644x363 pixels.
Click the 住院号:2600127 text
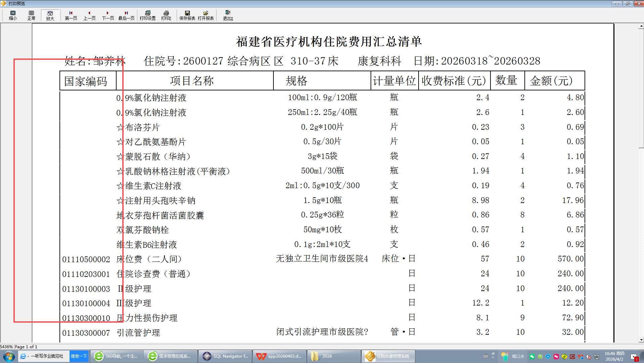[x=183, y=61]
